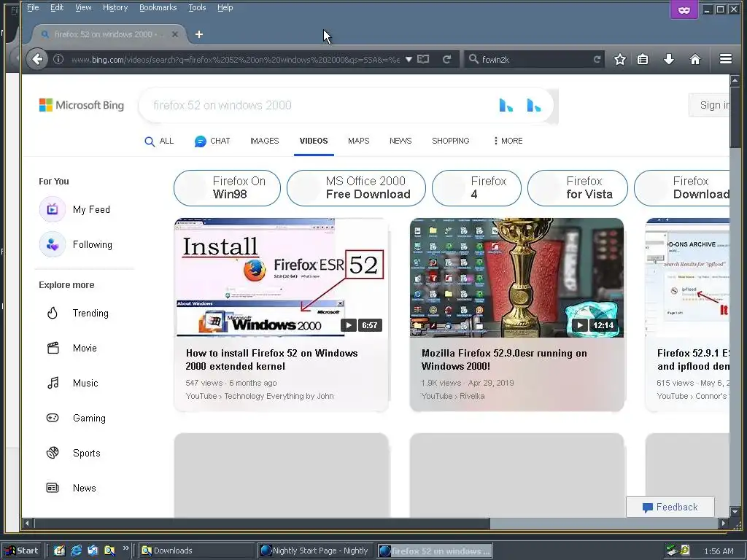
Task: Select the 'Firefox On Win98' suggestion chip
Action: pos(228,188)
